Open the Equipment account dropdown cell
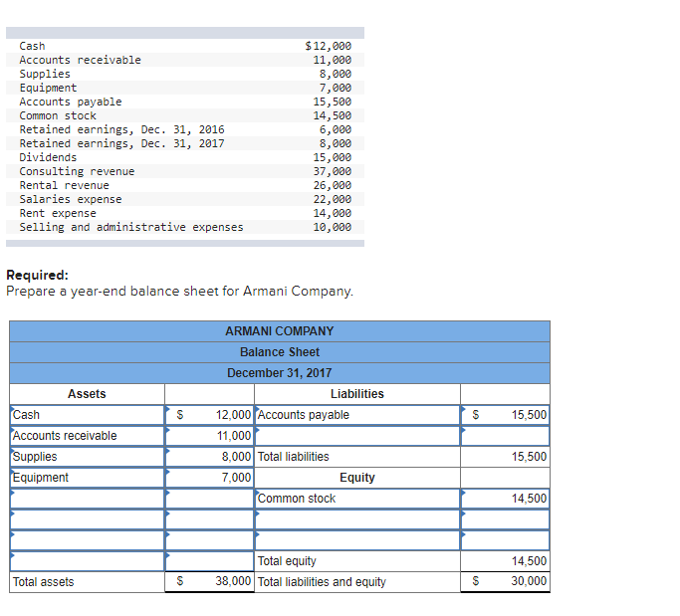The height and width of the screenshot is (616, 680). 88,478
